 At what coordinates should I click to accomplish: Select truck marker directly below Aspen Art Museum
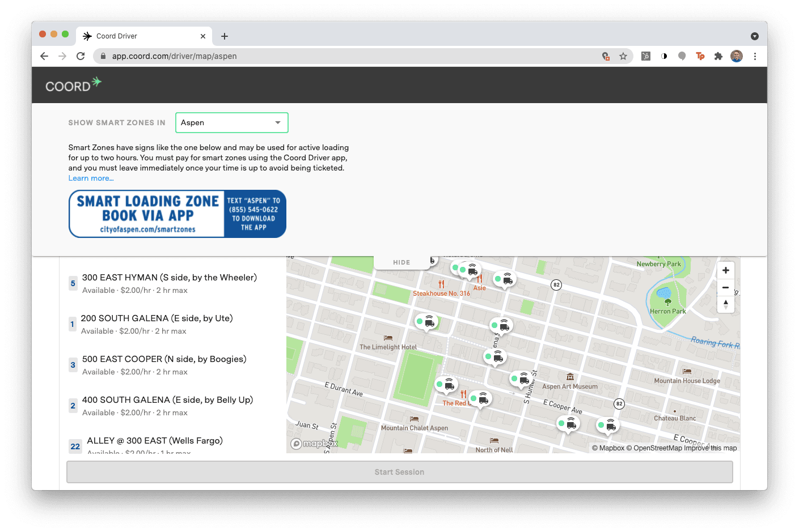click(x=568, y=424)
